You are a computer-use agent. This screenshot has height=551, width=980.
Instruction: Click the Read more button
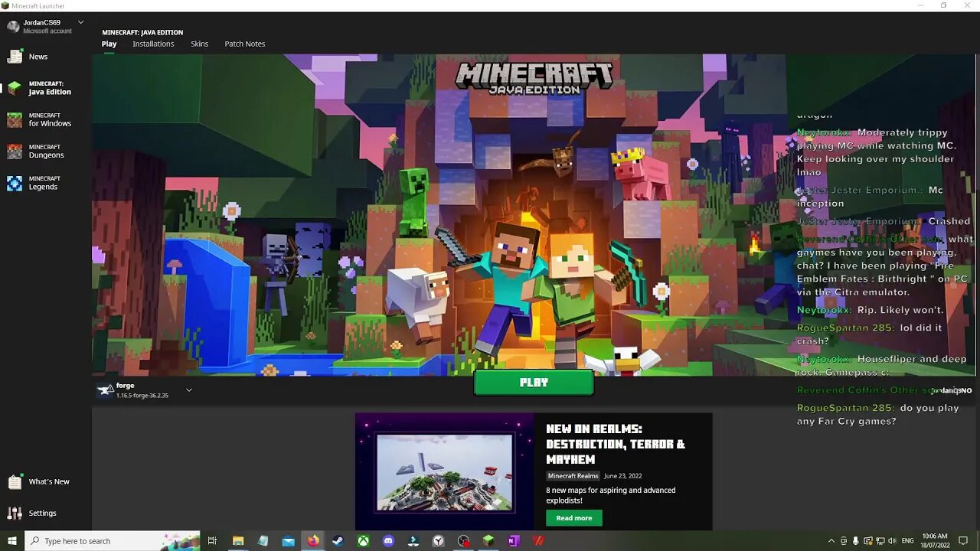click(574, 518)
